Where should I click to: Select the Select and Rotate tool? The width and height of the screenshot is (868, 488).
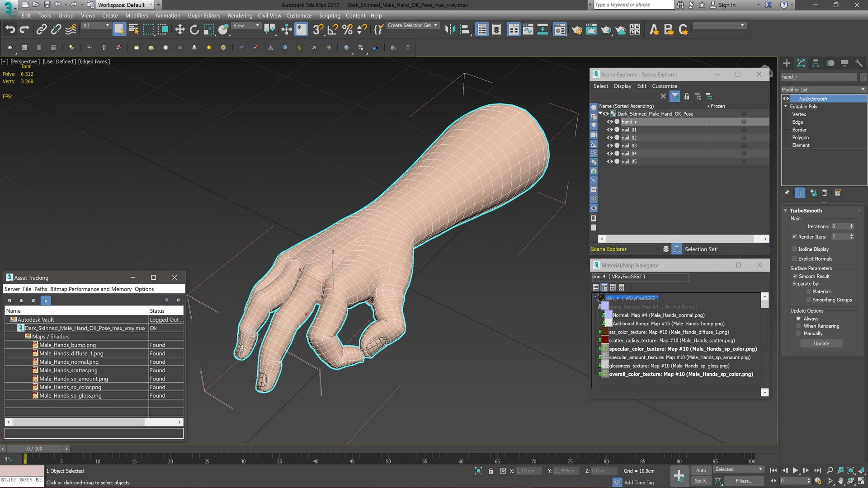194,30
